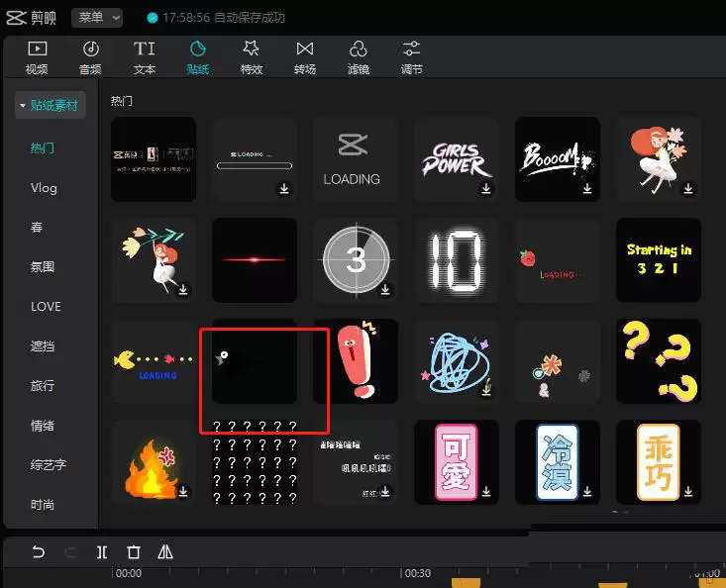Screen dimensions: 726x588
Task: Select the 旅行 sticker category
Action: click(43, 386)
